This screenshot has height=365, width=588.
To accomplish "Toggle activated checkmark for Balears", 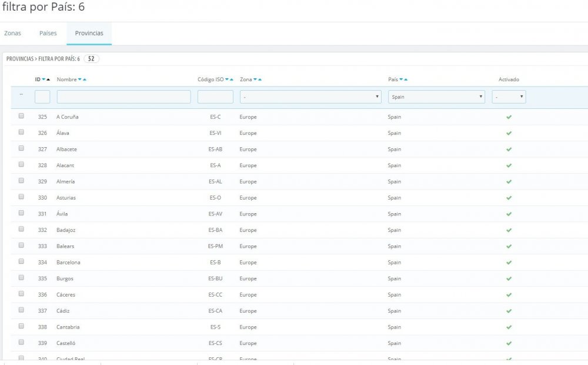I will click(509, 246).
